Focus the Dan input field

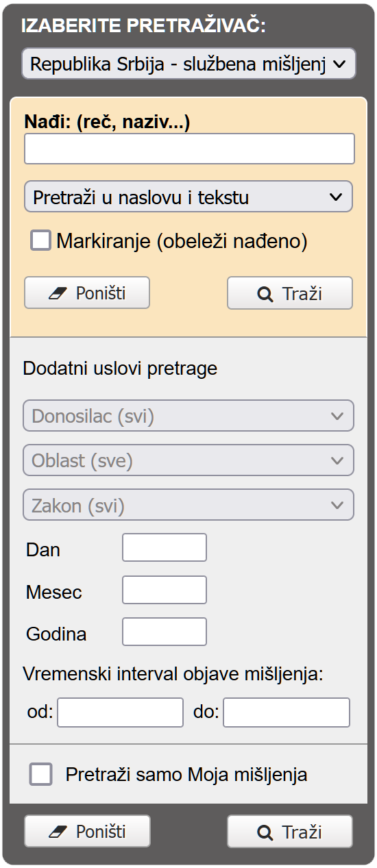click(x=165, y=547)
